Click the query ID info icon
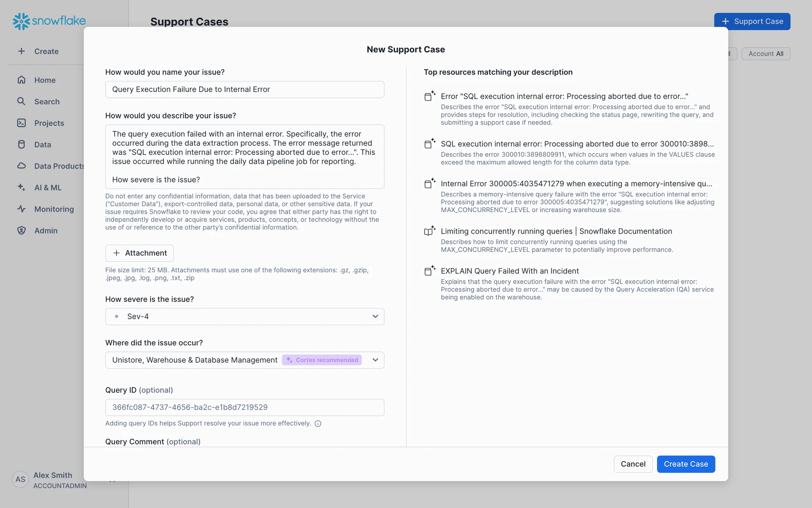Viewport: 812px width, 508px height. tap(318, 424)
